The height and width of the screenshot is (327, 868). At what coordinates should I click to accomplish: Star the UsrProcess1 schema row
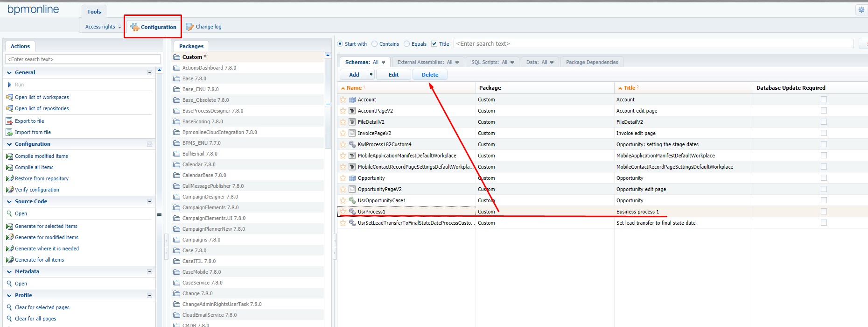(343, 212)
